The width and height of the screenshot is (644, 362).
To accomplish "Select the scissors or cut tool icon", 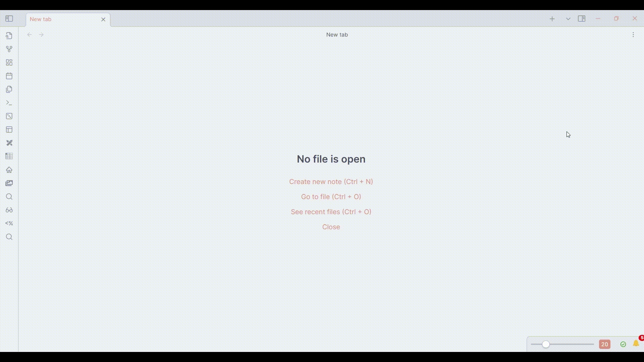I will click(9, 143).
